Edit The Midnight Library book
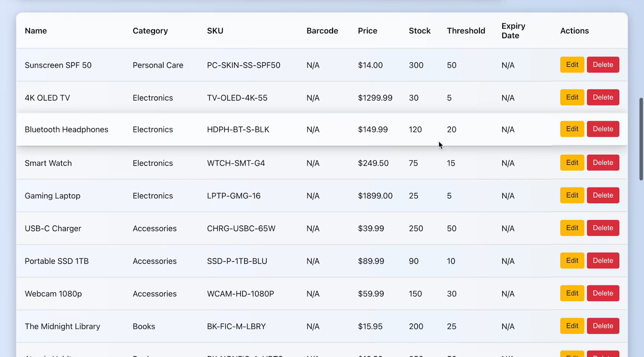The height and width of the screenshot is (357, 644). [572, 326]
